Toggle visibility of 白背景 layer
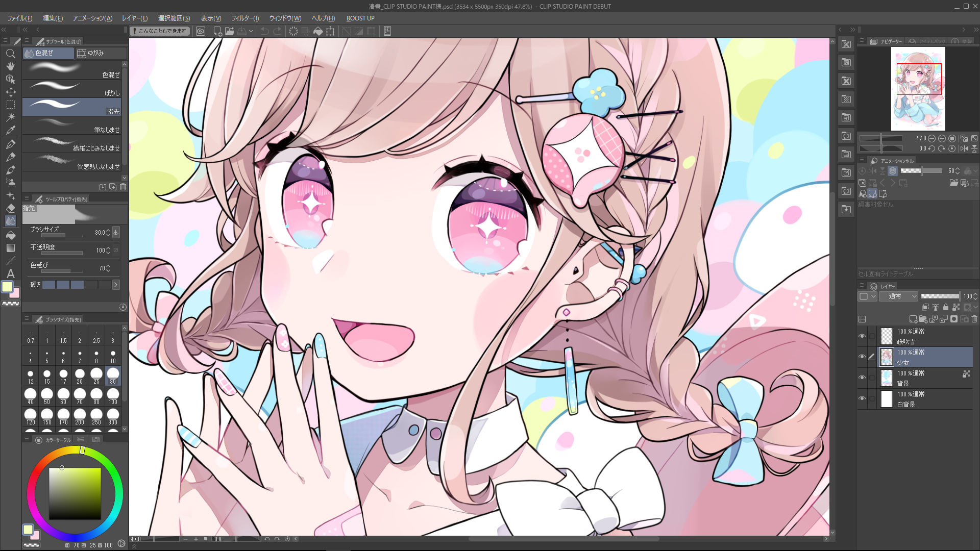Image resolution: width=980 pixels, height=551 pixels. (862, 399)
